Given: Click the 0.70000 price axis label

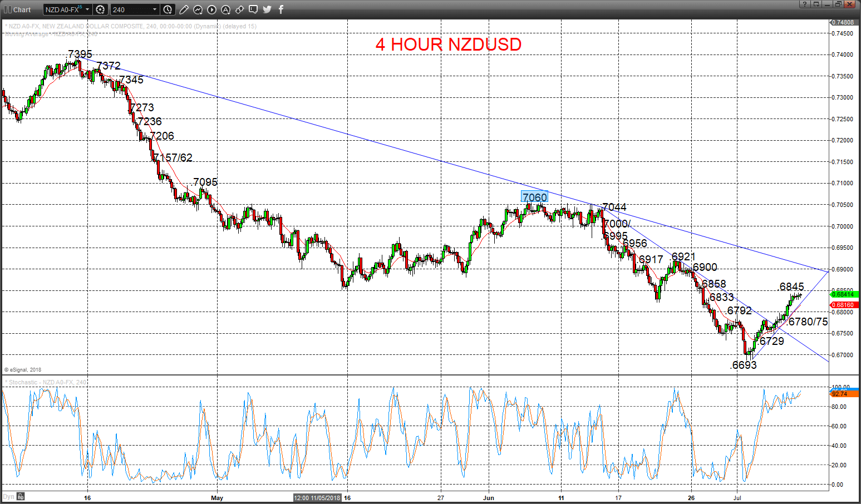Looking at the screenshot, I should [842, 226].
